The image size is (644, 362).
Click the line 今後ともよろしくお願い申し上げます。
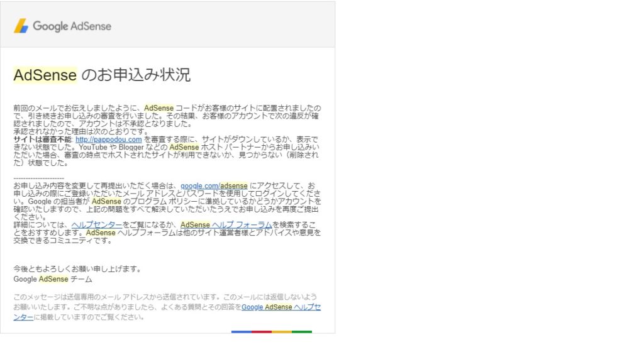pos(77,269)
